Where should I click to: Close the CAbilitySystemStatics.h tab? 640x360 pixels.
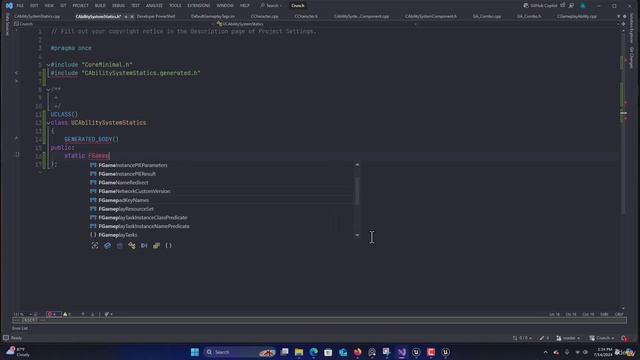[132, 17]
